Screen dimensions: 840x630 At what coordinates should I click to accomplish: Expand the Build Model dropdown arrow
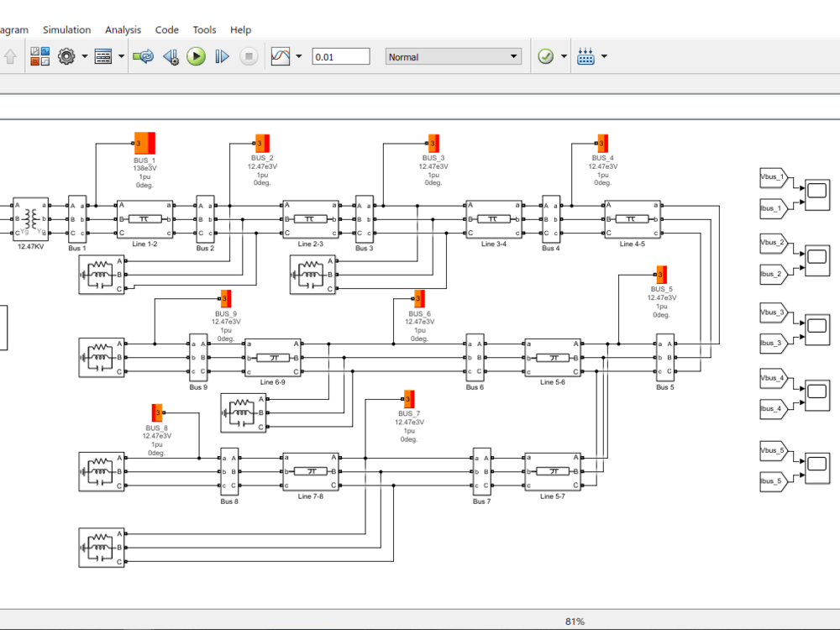[604, 56]
